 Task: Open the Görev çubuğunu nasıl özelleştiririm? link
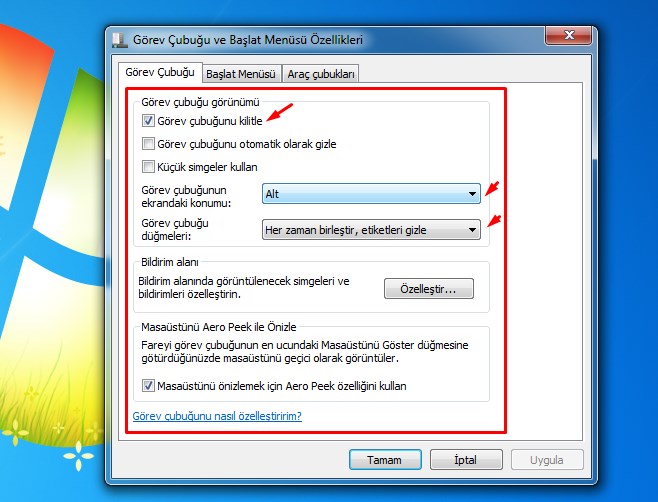(x=217, y=415)
